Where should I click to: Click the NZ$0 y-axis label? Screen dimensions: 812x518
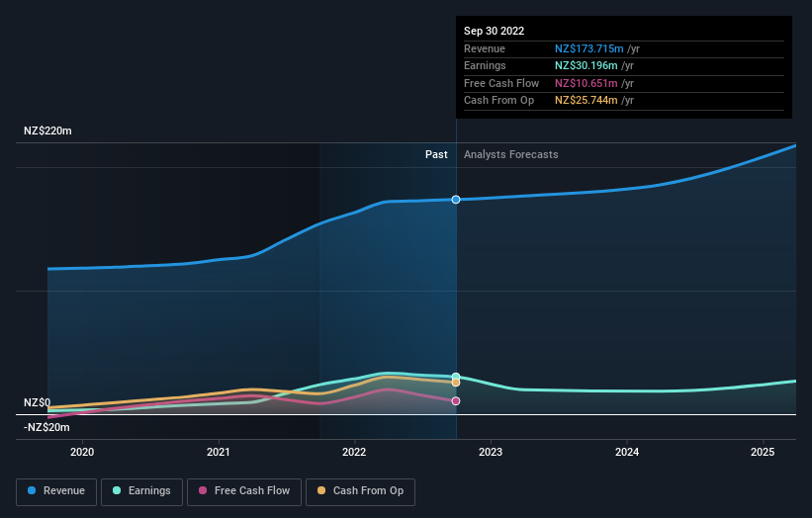coord(38,402)
